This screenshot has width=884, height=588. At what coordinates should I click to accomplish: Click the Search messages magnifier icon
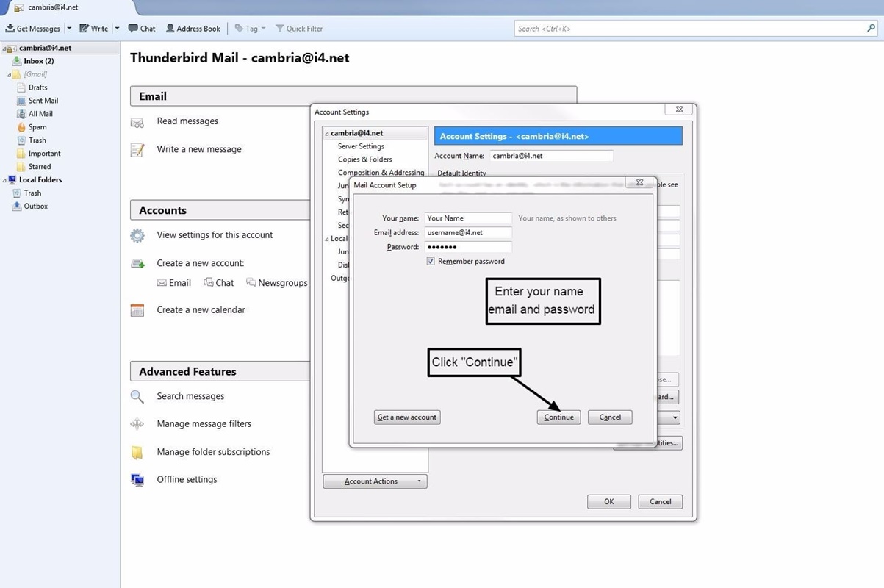tap(137, 397)
